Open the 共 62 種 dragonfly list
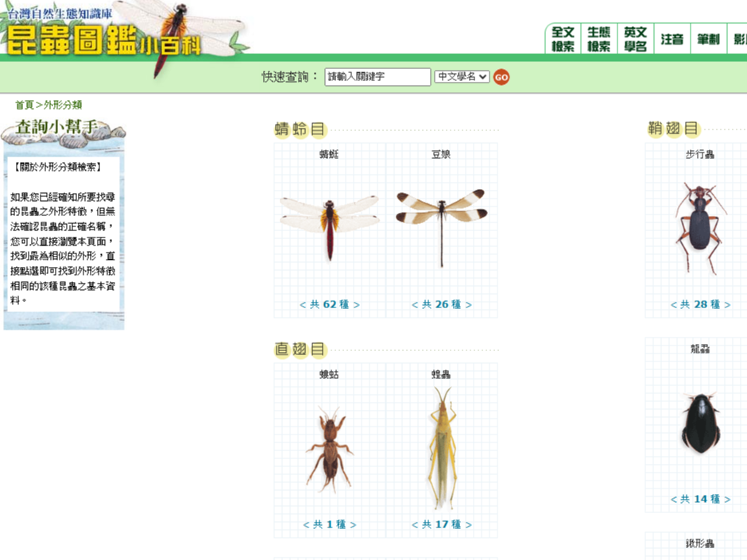Image resolution: width=747 pixels, height=560 pixels. pyautogui.click(x=330, y=304)
